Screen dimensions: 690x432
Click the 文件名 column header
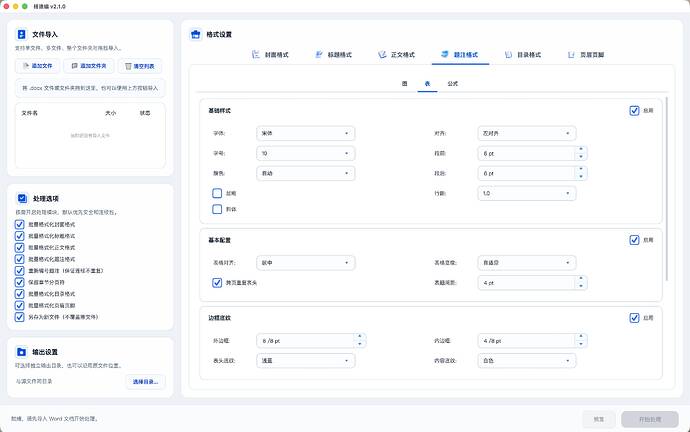(x=29, y=113)
